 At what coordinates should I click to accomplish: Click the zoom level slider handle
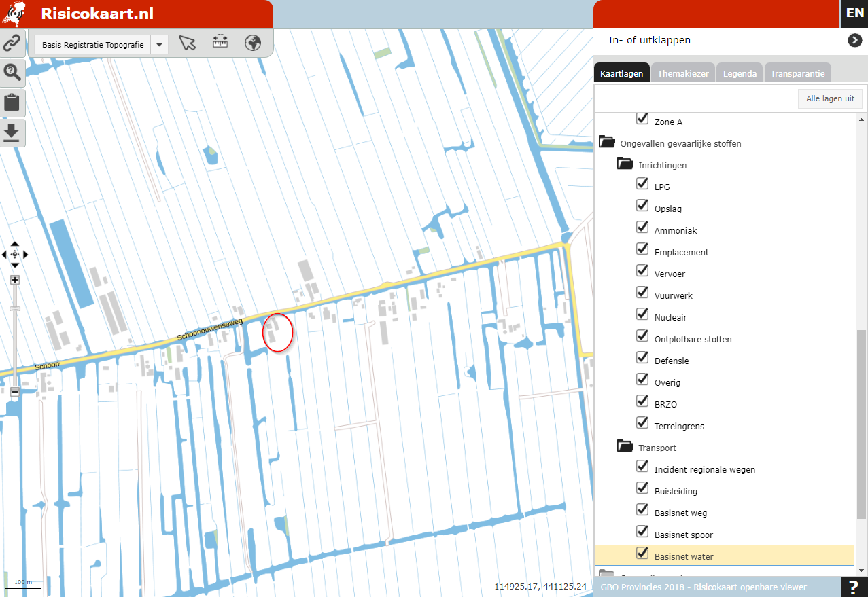tap(15, 309)
